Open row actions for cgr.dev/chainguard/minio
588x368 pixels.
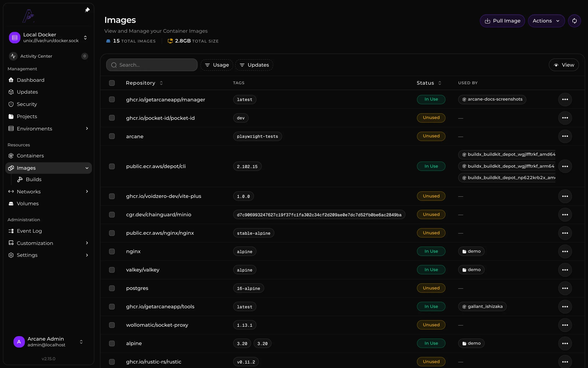point(565,215)
